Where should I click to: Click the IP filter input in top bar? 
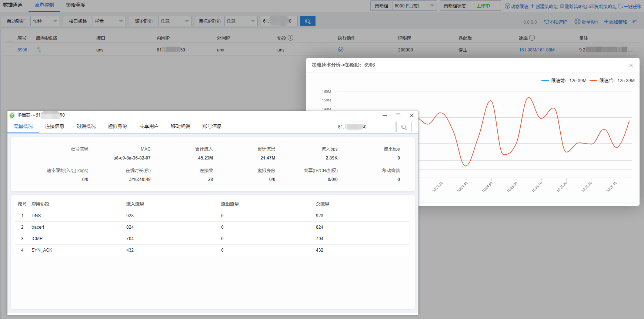coord(279,21)
